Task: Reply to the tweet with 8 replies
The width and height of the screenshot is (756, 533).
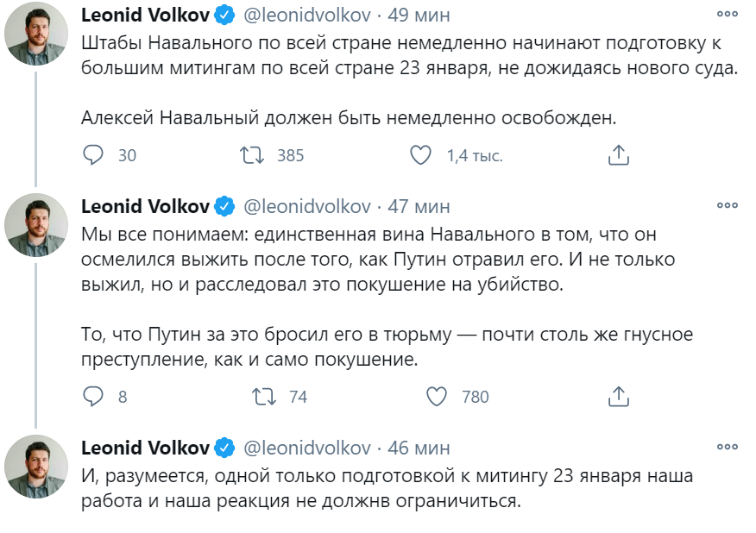Action: pyautogui.click(x=93, y=397)
